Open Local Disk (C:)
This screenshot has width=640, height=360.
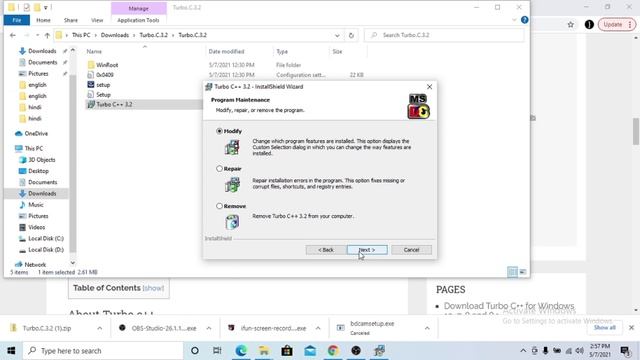pos(46,238)
